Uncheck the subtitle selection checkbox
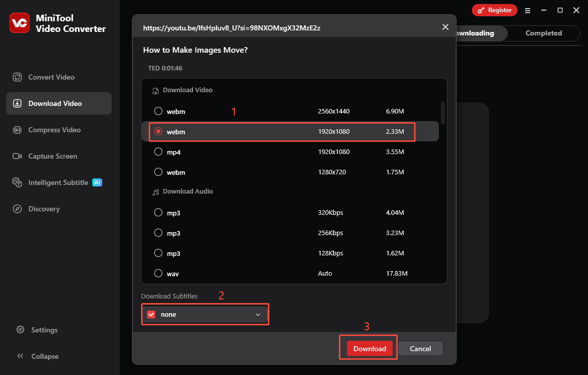 [x=151, y=314]
